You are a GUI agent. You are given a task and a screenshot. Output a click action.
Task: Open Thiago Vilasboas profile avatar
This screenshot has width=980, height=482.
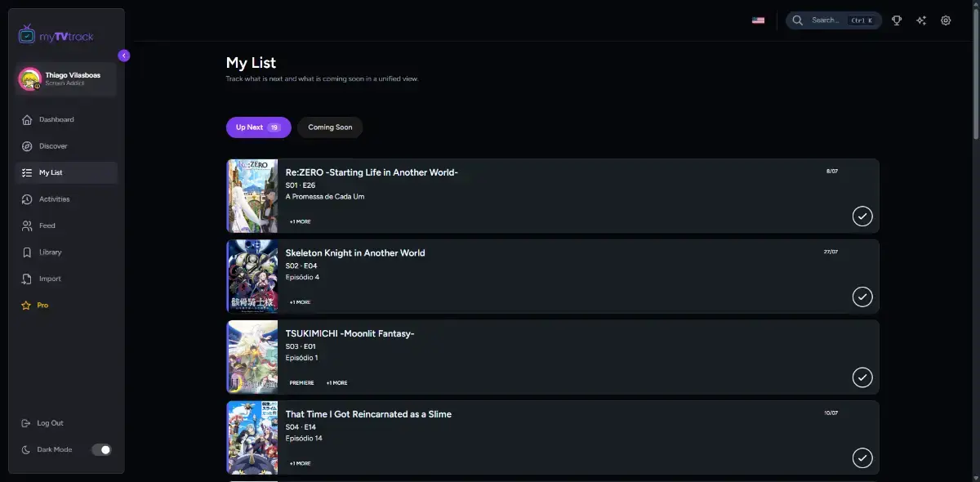pyautogui.click(x=30, y=78)
